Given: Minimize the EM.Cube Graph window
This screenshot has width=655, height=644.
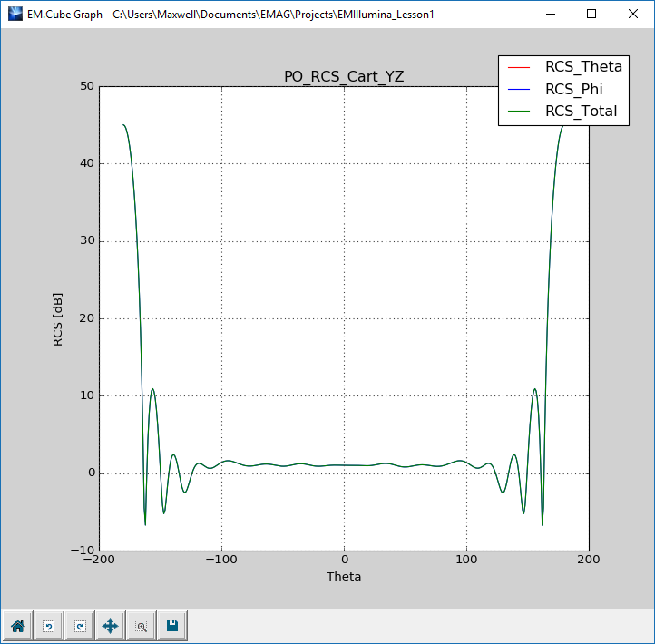Looking at the screenshot, I should click(551, 14).
